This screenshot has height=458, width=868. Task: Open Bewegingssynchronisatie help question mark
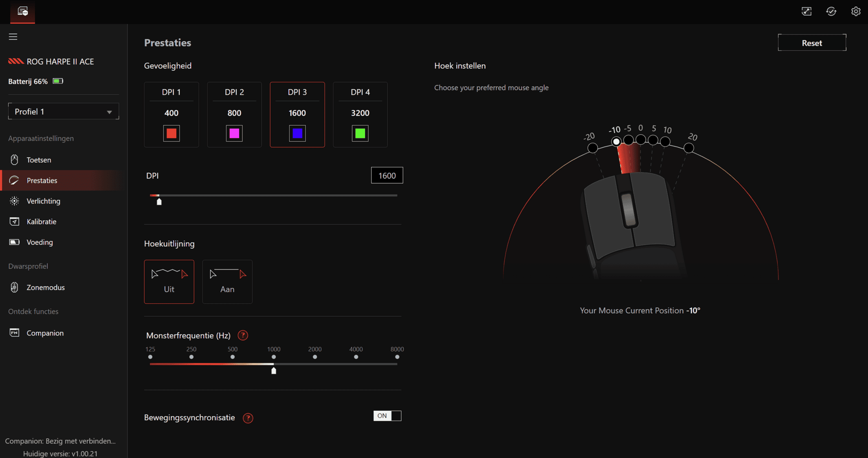[248, 418]
